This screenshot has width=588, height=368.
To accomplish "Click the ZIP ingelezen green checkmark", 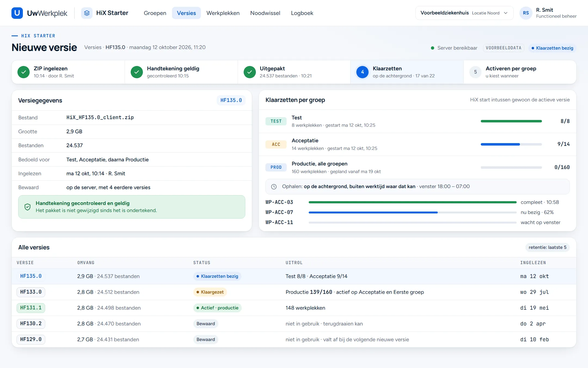I will (x=24, y=72).
